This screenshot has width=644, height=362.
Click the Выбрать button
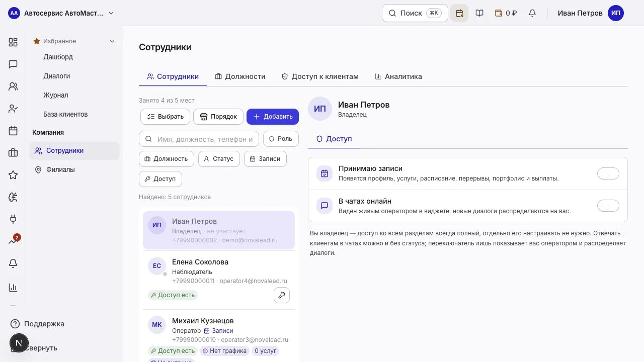coord(166,117)
